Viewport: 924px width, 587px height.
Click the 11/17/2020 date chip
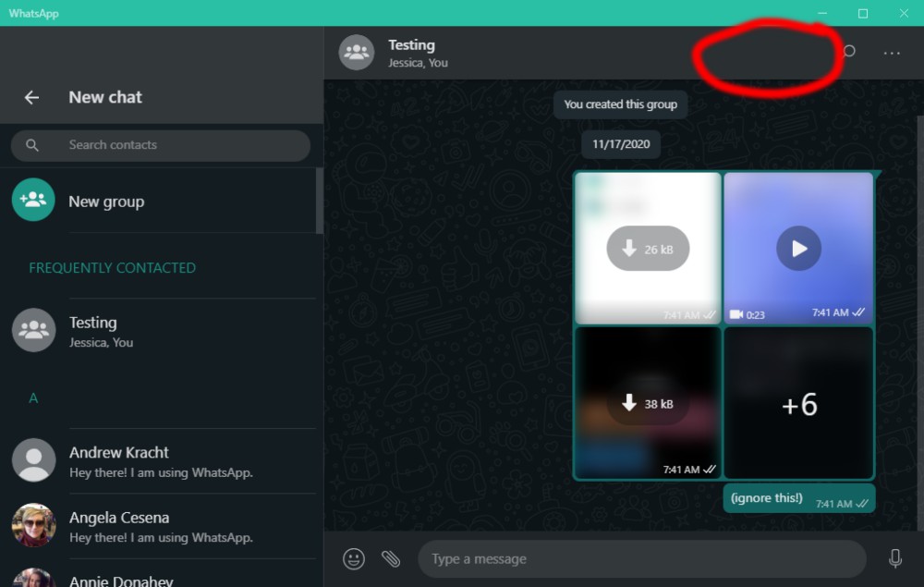click(x=621, y=144)
